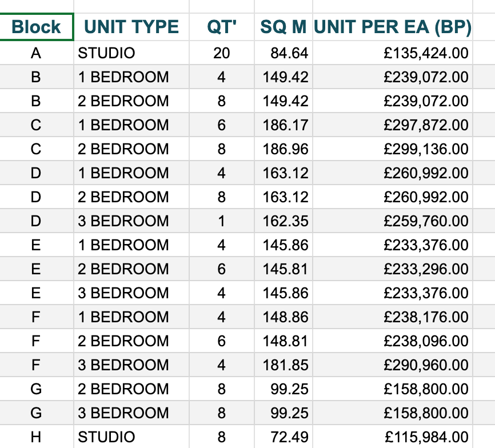Click the STUDIO cell in Block A row
Screen dimensions: 495x448
tap(107, 53)
